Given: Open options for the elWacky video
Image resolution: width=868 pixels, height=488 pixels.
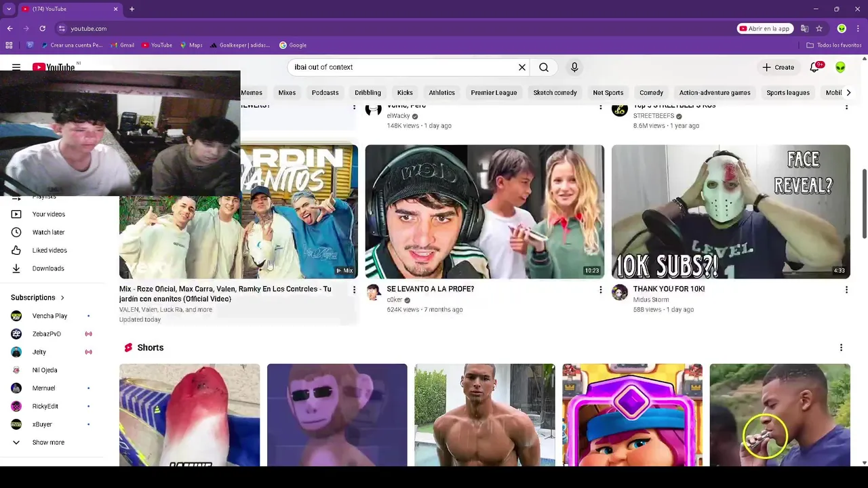Looking at the screenshot, I should (x=600, y=107).
